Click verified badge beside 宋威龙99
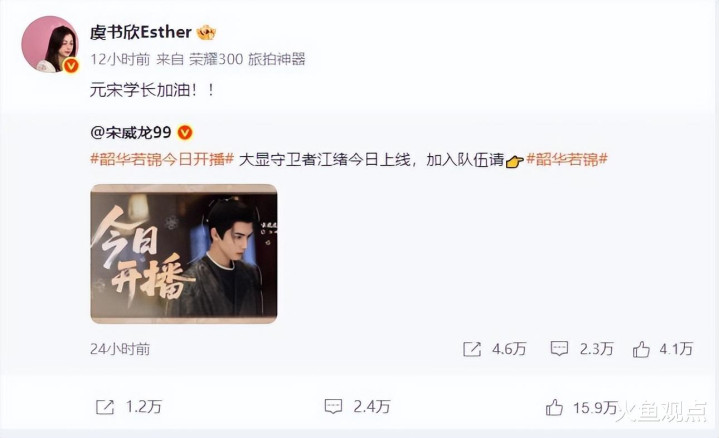 [x=185, y=133]
